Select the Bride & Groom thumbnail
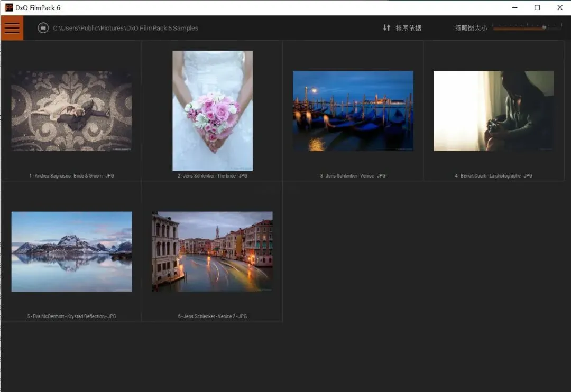Viewport: 571px width, 392px height. coord(72,111)
